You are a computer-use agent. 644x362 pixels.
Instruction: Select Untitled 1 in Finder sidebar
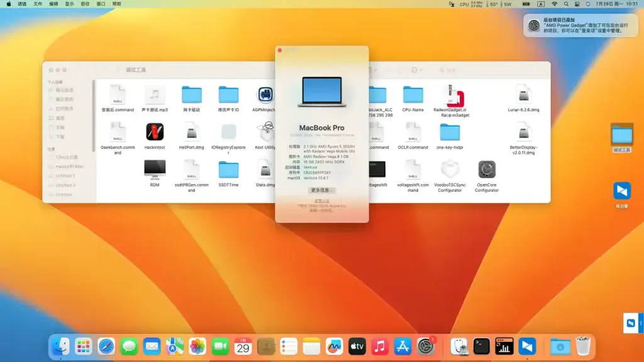click(65, 176)
